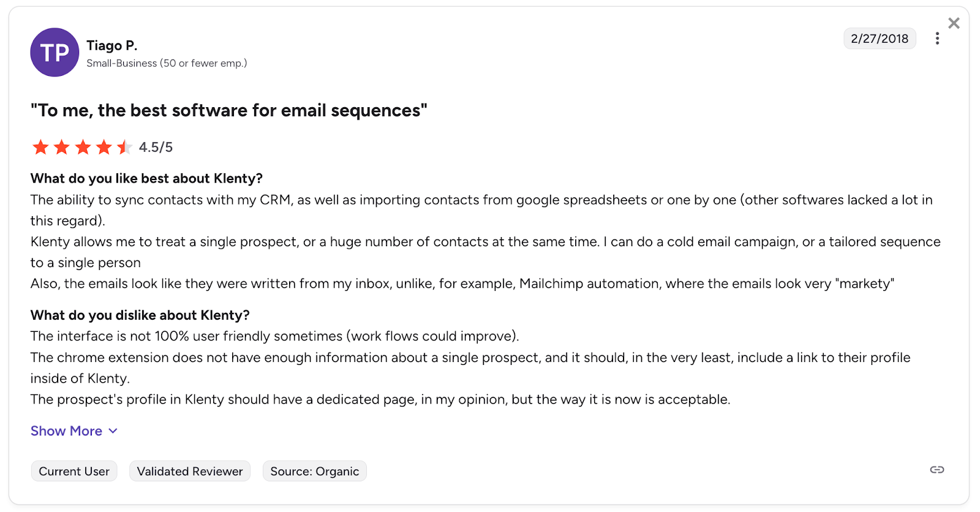Viewport: 980px width, 512px height.
Task: Select the Current User tag
Action: click(x=74, y=471)
